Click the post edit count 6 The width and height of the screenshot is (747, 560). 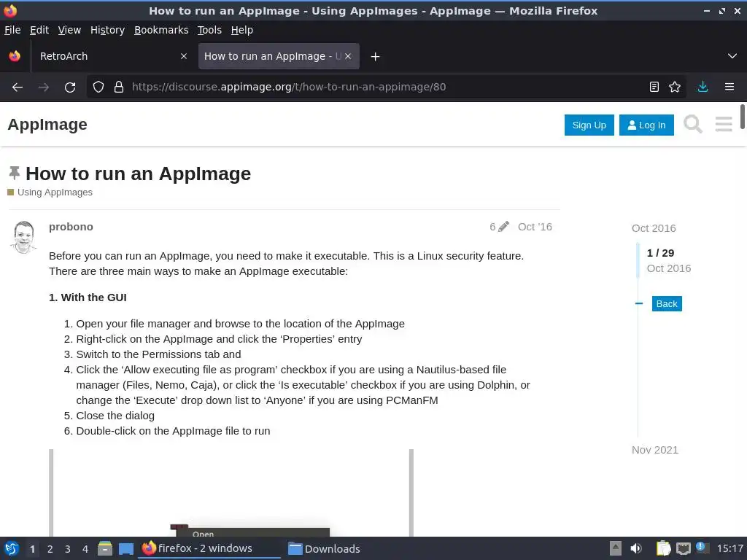pyautogui.click(x=492, y=227)
